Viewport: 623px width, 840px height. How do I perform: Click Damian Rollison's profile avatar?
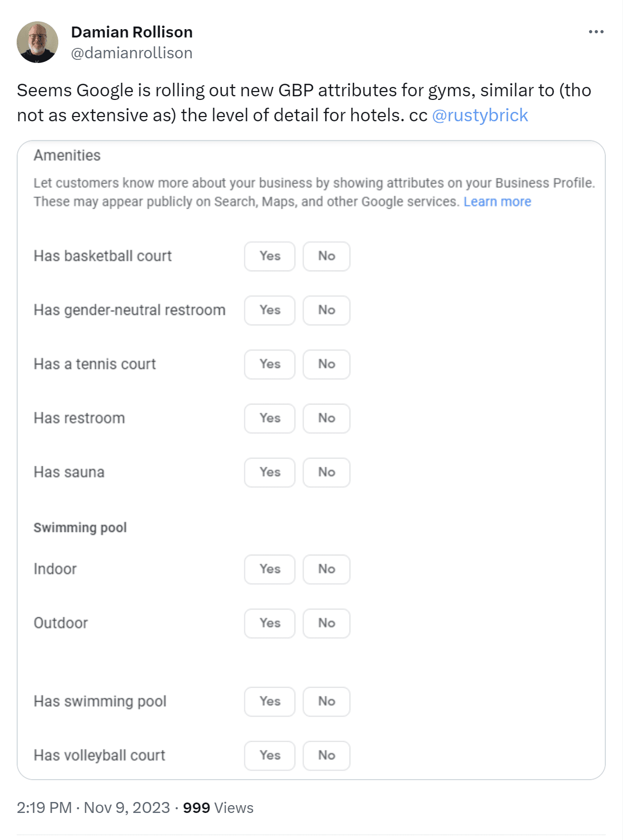(37, 42)
